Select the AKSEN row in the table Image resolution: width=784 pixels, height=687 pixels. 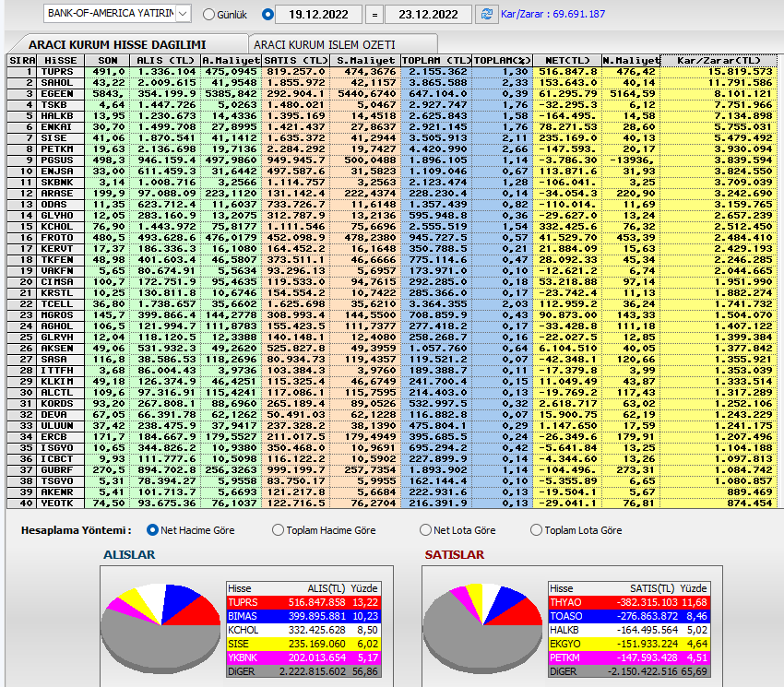click(392, 349)
